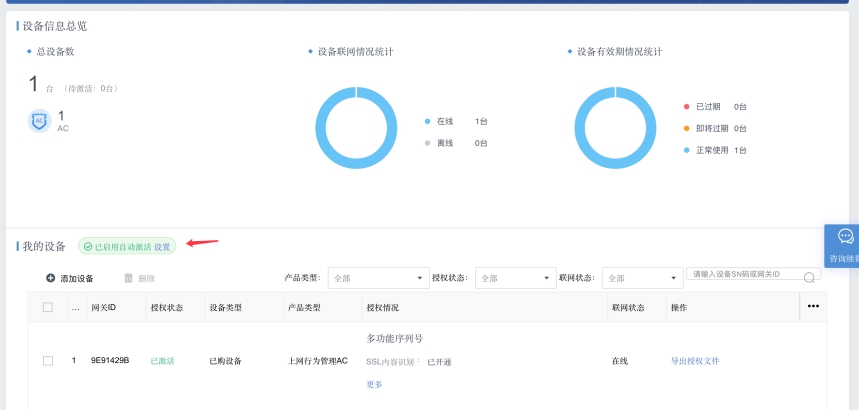This screenshot has width=859, height=410.
Task: Click the 授权情况 column header
Action: pyautogui.click(x=383, y=307)
